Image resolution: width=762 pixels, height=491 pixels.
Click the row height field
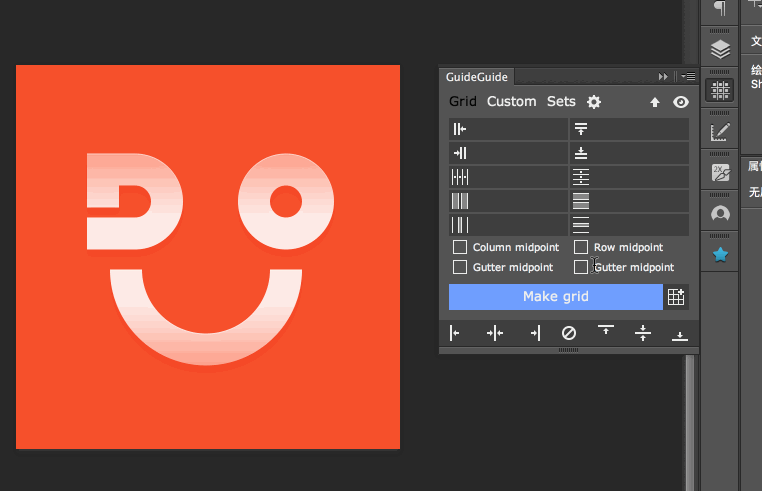[x=629, y=201]
